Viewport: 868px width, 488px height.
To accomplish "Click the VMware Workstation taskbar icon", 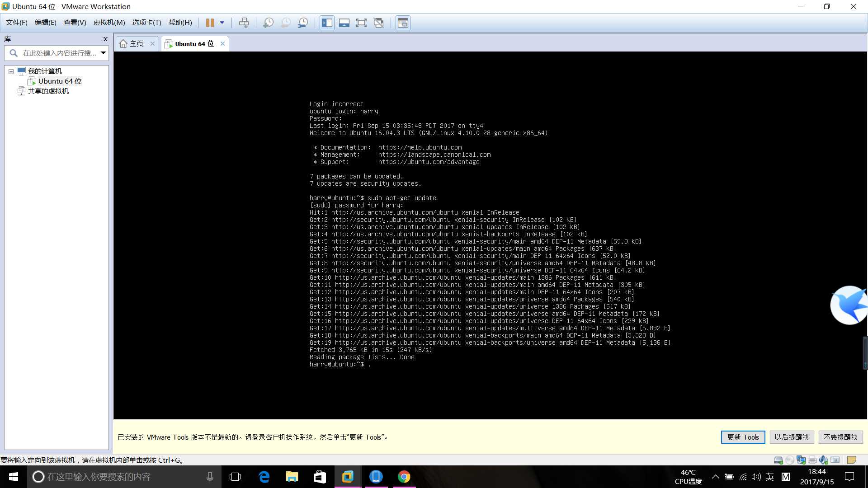I will coord(348,477).
